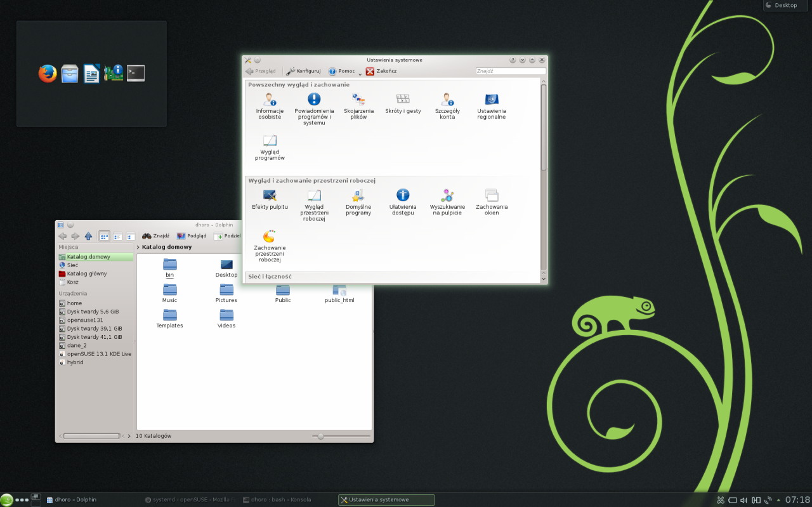Viewport: 812px width, 507px height.
Task: Open Wygląd programów settings
Action: (270, 147)
